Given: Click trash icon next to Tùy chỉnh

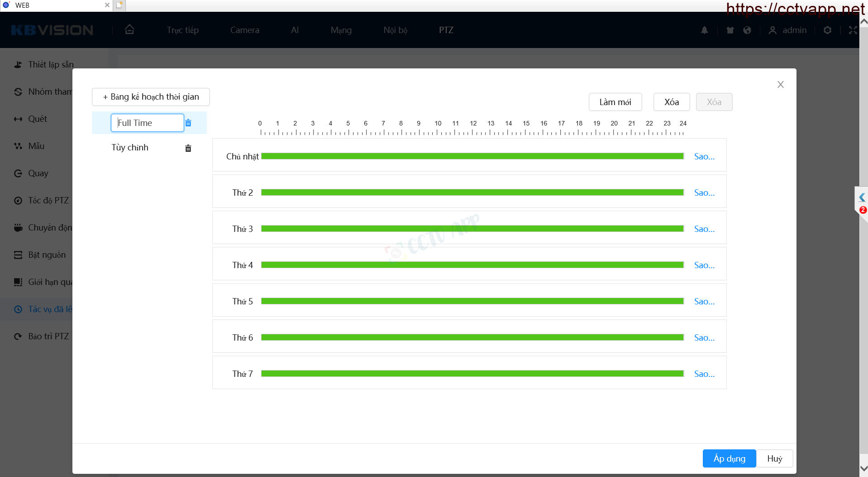Looking at the screenshot, I should 188,148.
